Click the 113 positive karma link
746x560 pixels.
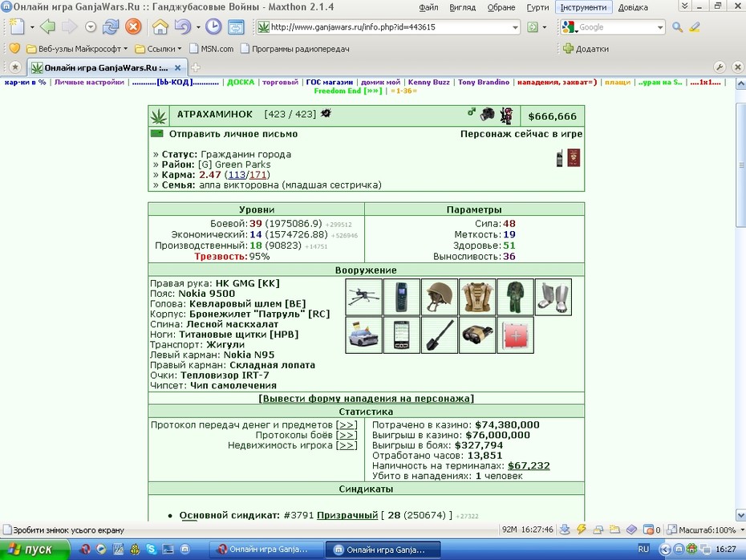point(237,175)
